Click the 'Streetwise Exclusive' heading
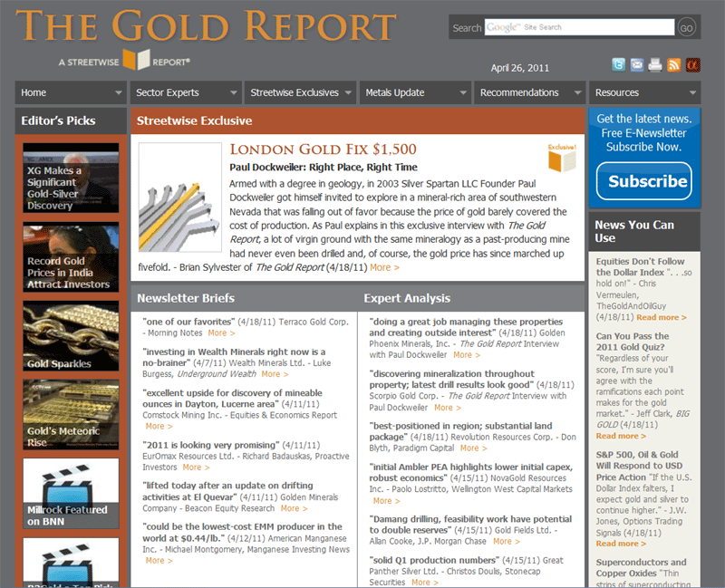 click(194, 120)
